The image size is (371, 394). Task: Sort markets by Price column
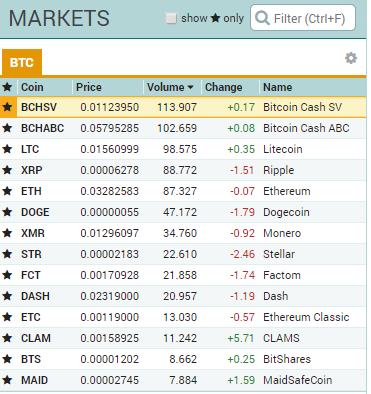89,87
